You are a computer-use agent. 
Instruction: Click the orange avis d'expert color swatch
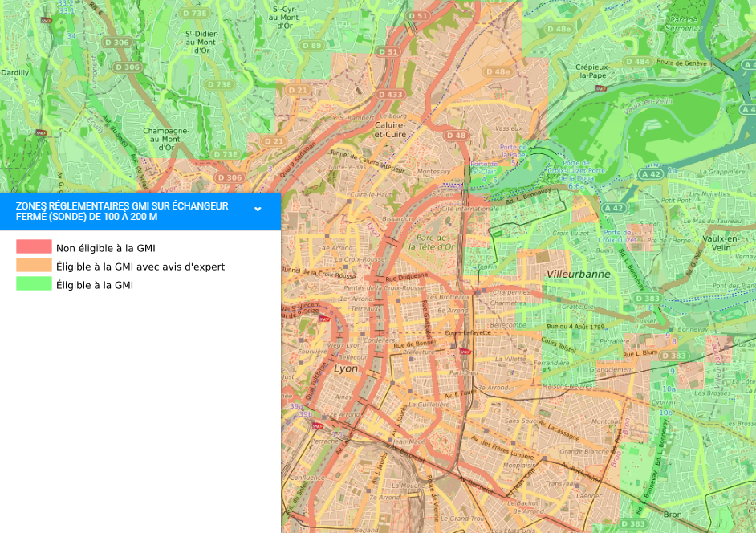(34, 266)
